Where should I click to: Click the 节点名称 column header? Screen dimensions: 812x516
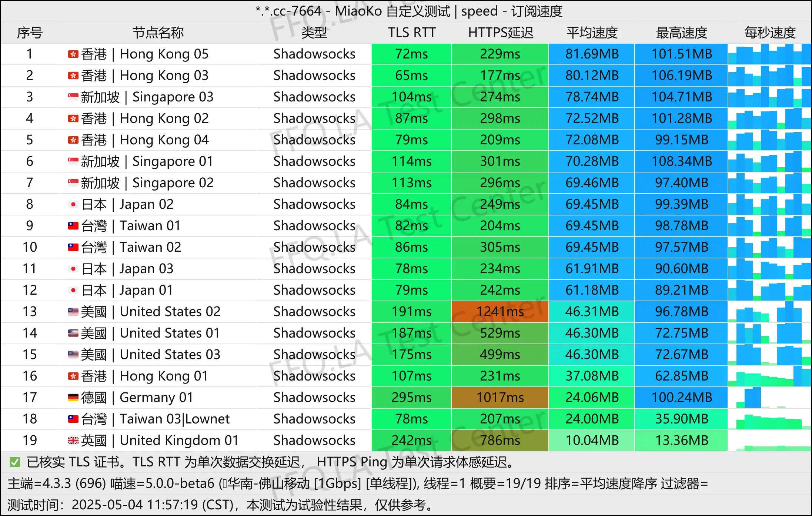coord(158,33)
